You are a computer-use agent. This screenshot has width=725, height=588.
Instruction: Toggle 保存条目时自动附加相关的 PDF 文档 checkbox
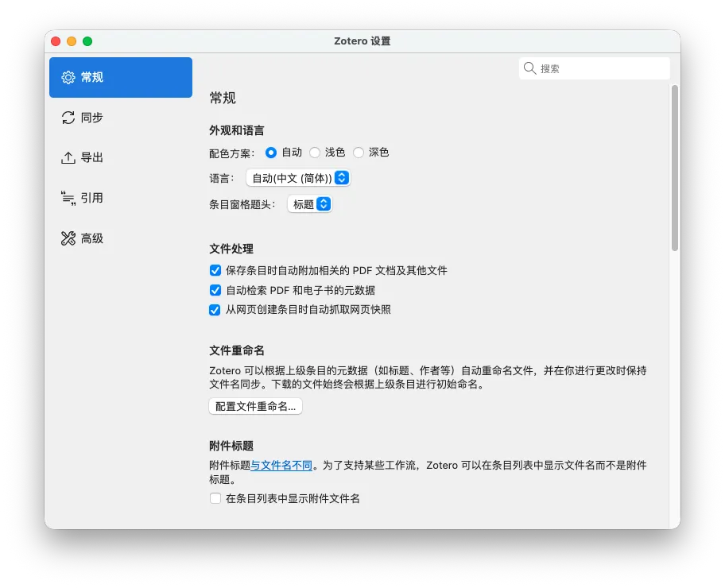215,270
